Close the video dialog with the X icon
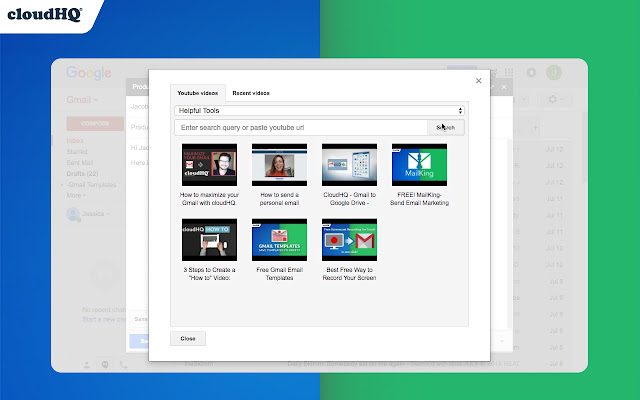The width and height of the screenshot is (640, 400). [478, 81]
